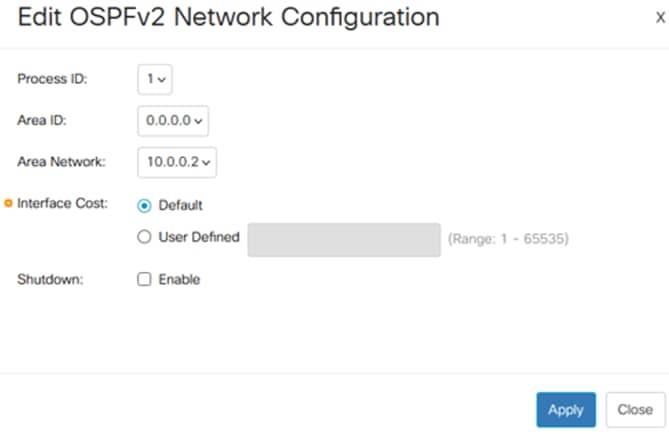The image size is (669, 434).
Task: Expand the Area ID dropdown
Action: pos(173,120)
